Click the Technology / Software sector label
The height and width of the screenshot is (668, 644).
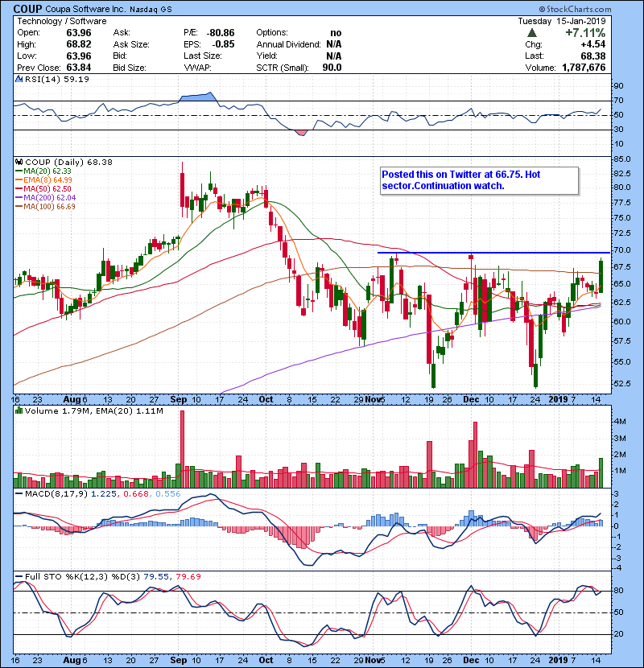(x=62, y=21)
